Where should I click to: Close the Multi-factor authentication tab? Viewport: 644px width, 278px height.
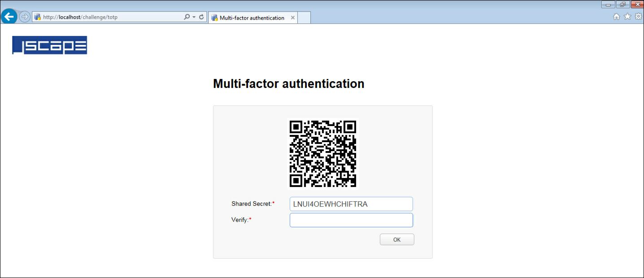(292, 18)
